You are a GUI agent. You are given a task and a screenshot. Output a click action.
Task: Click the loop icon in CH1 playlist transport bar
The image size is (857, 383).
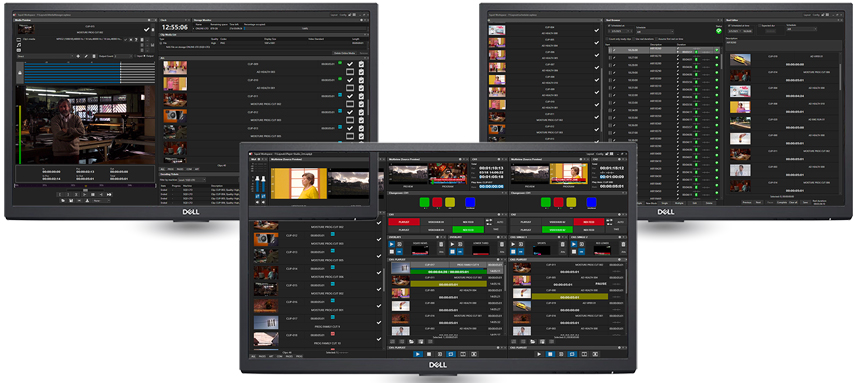coord(451,354)
